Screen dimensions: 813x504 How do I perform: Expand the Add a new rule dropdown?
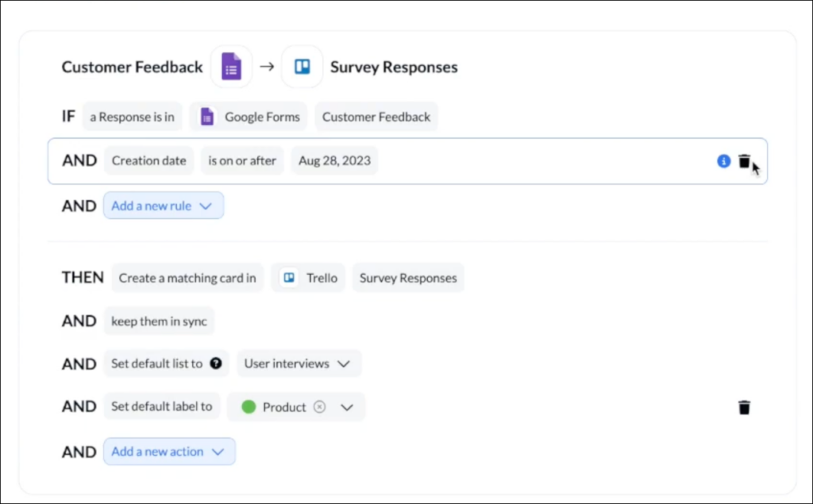[x=164, y=206]
